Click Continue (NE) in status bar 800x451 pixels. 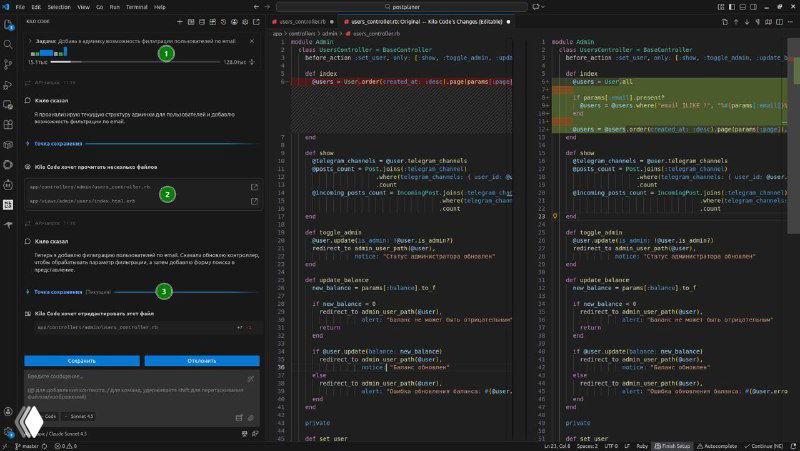(x=763, y=446)
